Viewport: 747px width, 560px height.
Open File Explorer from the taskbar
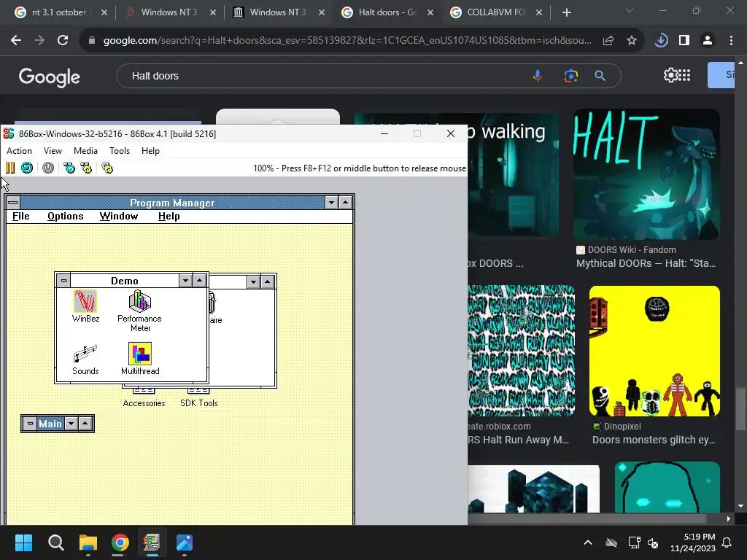(88, 542)
